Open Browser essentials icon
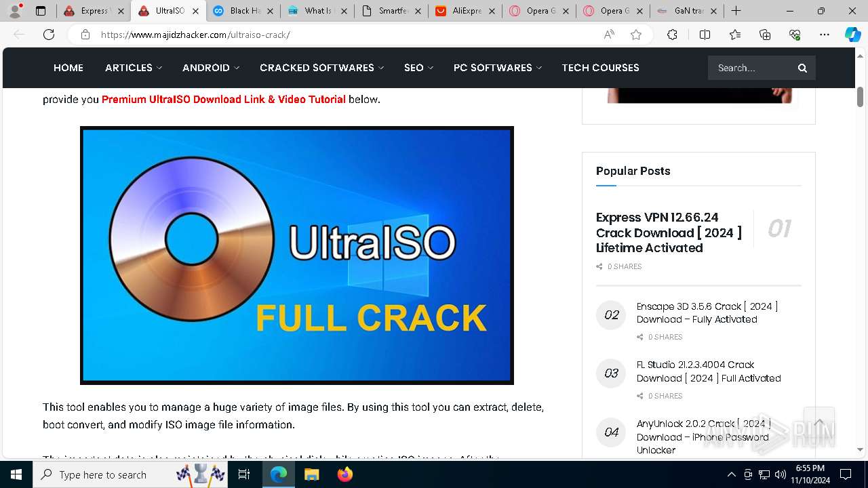 click(x=795, y=35)
